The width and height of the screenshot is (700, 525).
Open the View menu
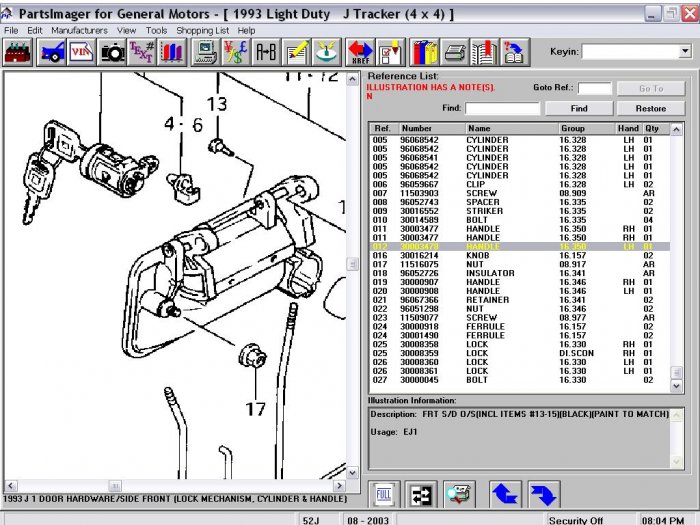(126, 30)
